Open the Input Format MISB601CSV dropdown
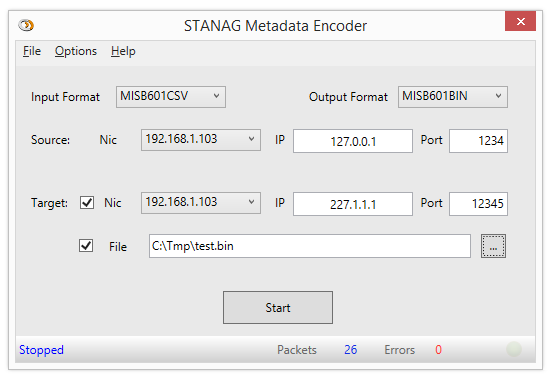552x379 pixels. 171,97
